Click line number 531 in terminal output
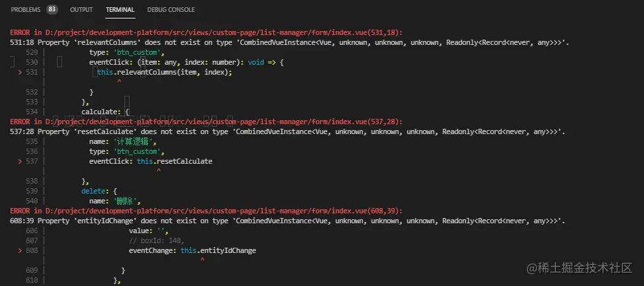 (32, 72)
